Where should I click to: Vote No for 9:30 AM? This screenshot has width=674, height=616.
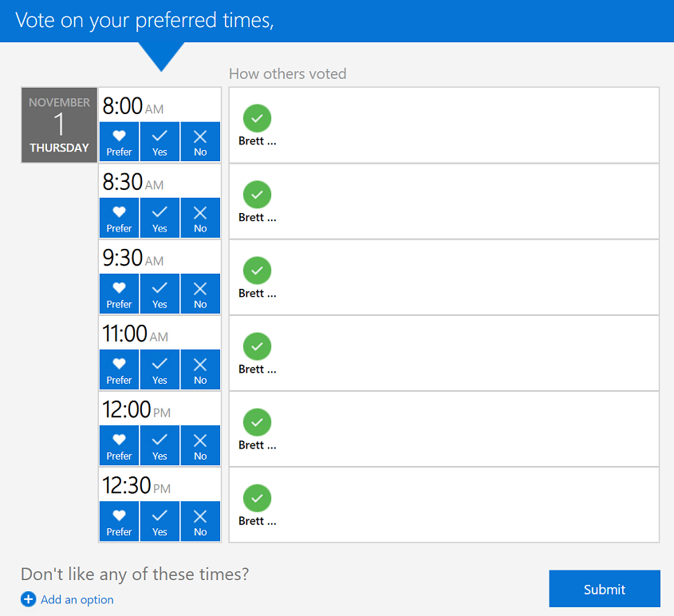200,293
